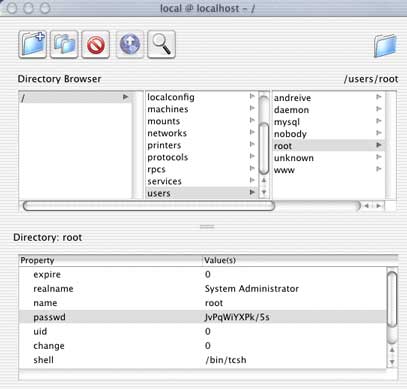Click the down arrow of properties scrollbar
Image resolution: width=407 pixels, height=389 pixels.
click(x=392, y=362)
